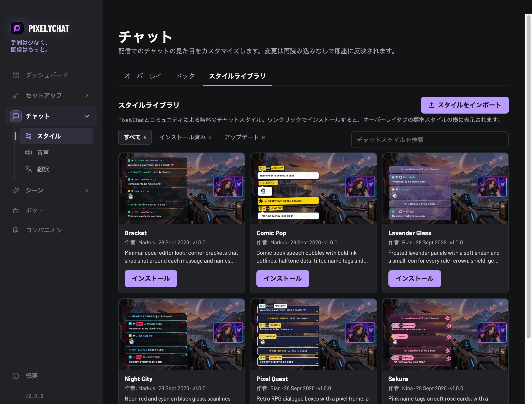The height and width of the screenshot is (404, 532).
Task: Install the Lavender Glass style
Action: (x=415, y=279)
